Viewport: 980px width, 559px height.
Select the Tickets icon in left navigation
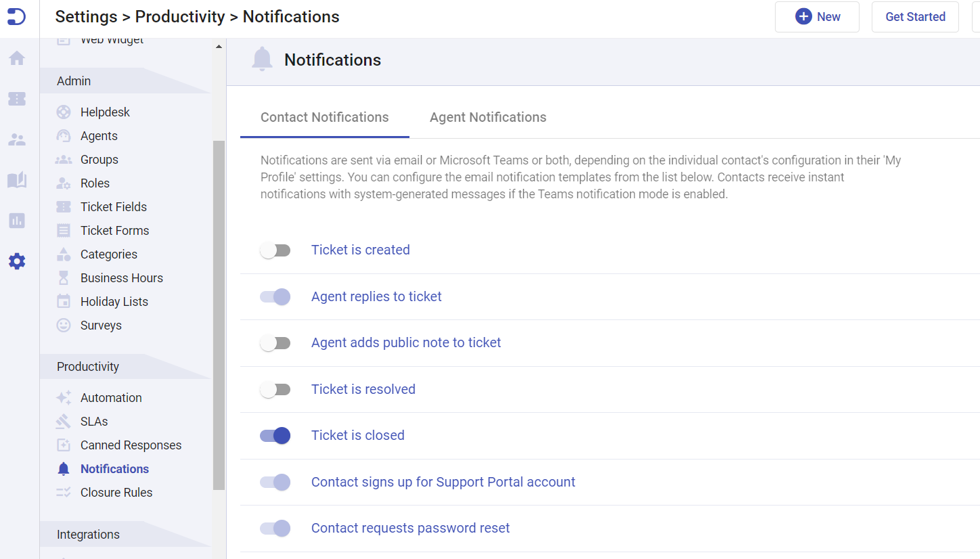point(17,99)
